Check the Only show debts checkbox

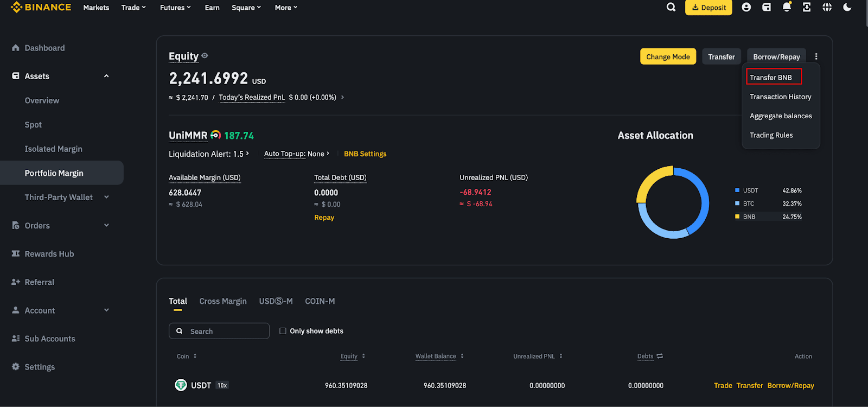283,331
